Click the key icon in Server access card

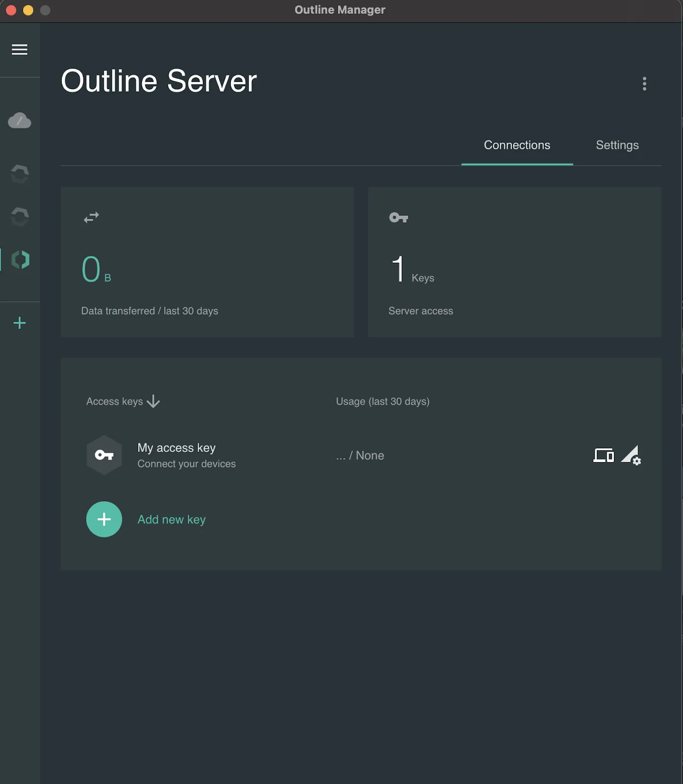(398, 218)
